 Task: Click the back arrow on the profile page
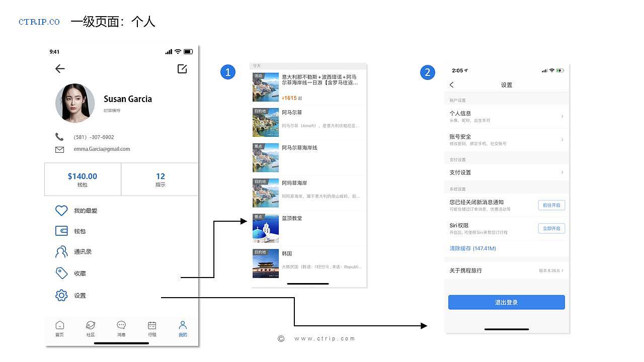point(60,69)
